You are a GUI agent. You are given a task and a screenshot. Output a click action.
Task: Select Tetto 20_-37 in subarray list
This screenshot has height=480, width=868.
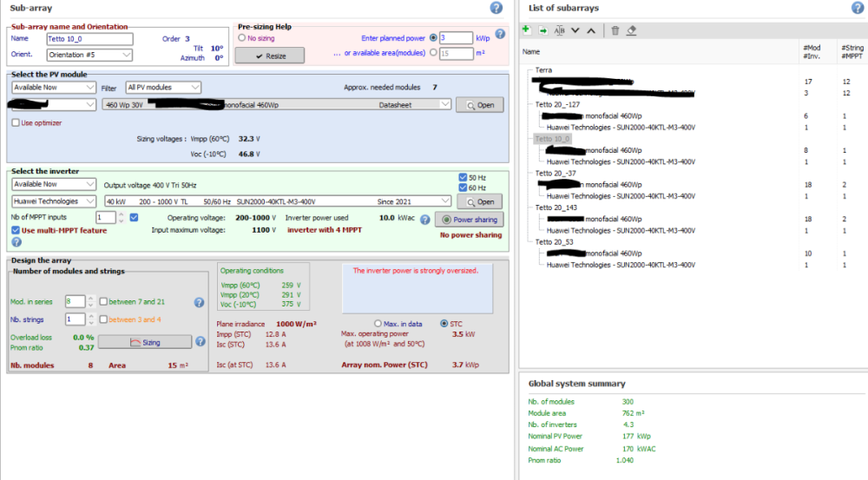pyautogui.click(x=557, y=173)
